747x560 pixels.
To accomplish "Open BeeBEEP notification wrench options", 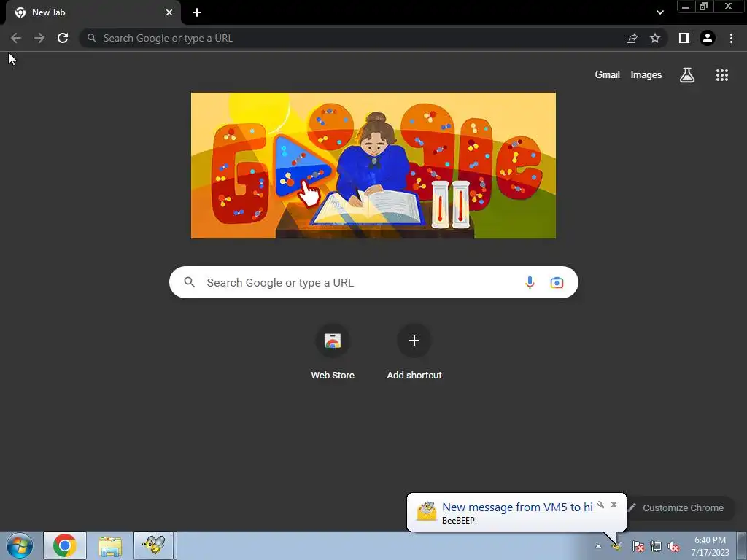I will click(x=600, y=505).
